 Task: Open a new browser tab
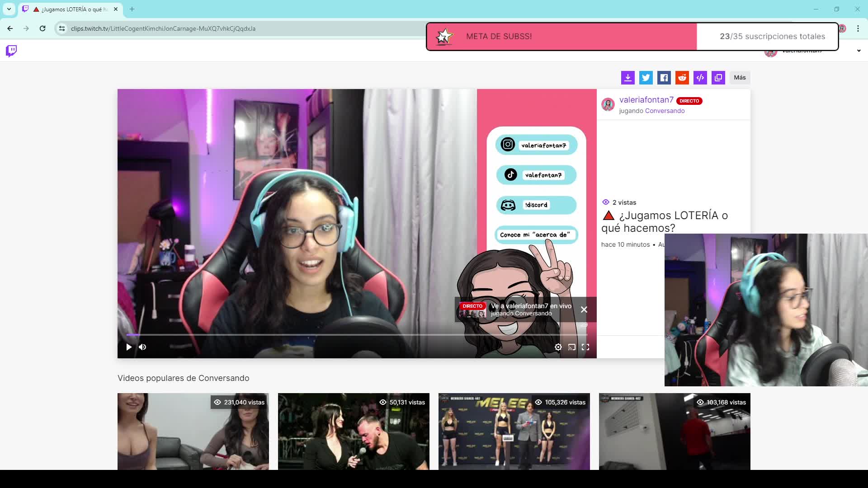pyautogui.click(x=132, y=9)
